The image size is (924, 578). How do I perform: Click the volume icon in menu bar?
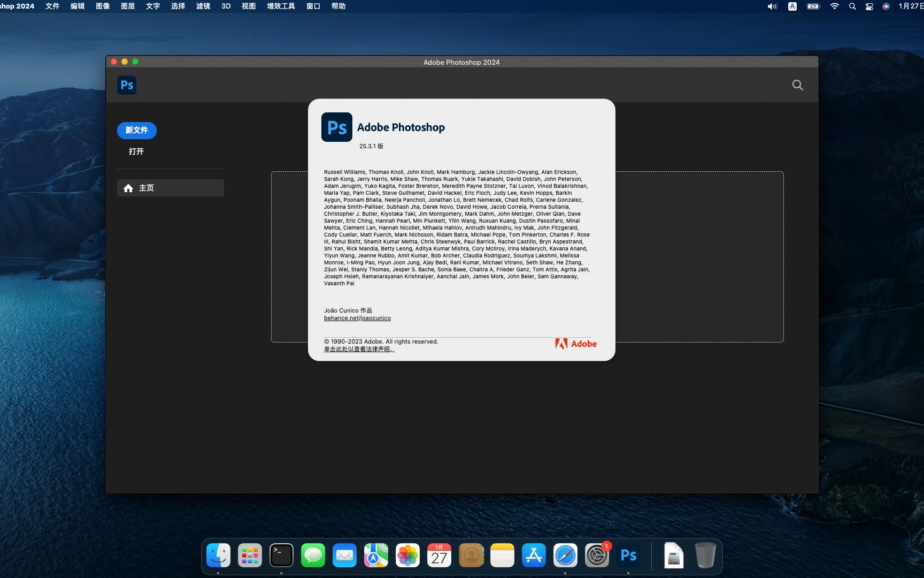[x=772, y=6]
